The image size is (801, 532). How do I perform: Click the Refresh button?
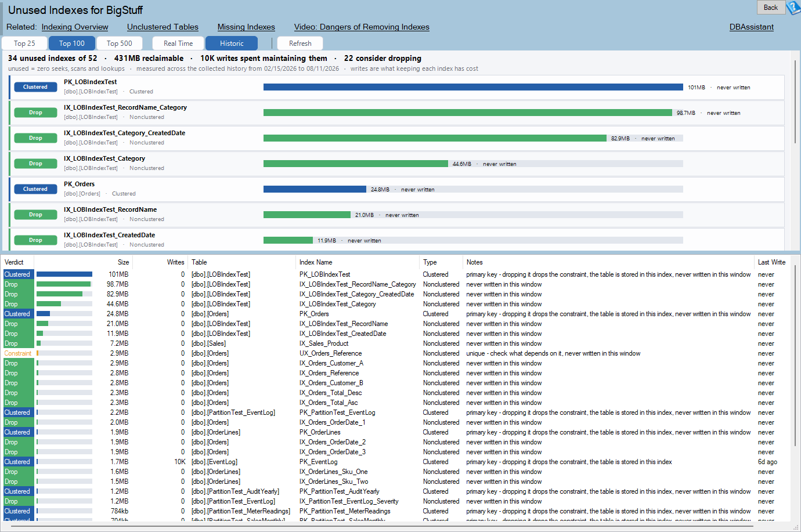pos(300,44)
